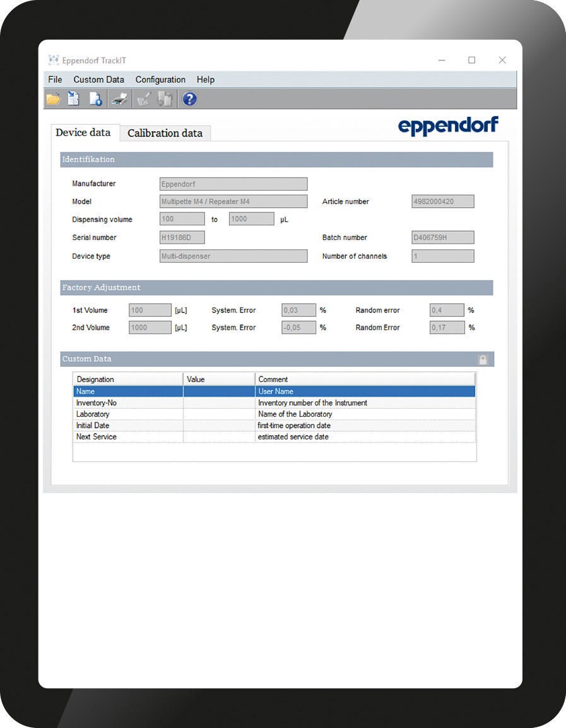Click the Number of channels field
Screen dimensions: 566x728
point(442,256)
